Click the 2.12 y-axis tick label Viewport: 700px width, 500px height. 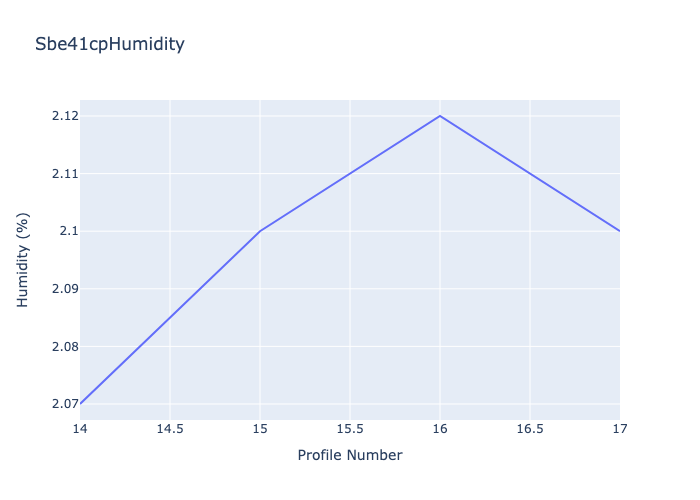(65, 116)
